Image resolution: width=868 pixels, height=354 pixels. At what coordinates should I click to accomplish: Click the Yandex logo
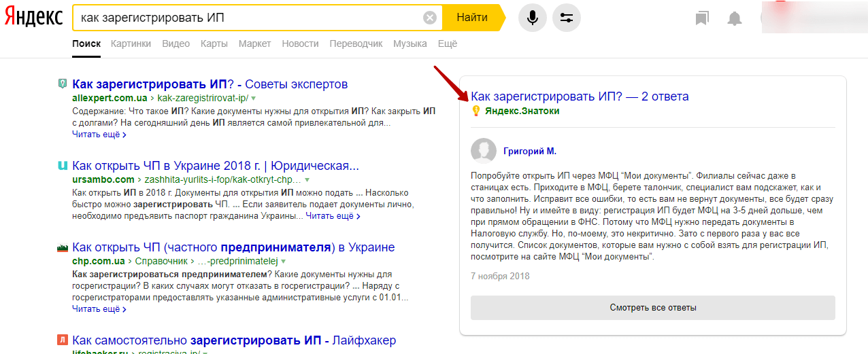pos(33,18)
